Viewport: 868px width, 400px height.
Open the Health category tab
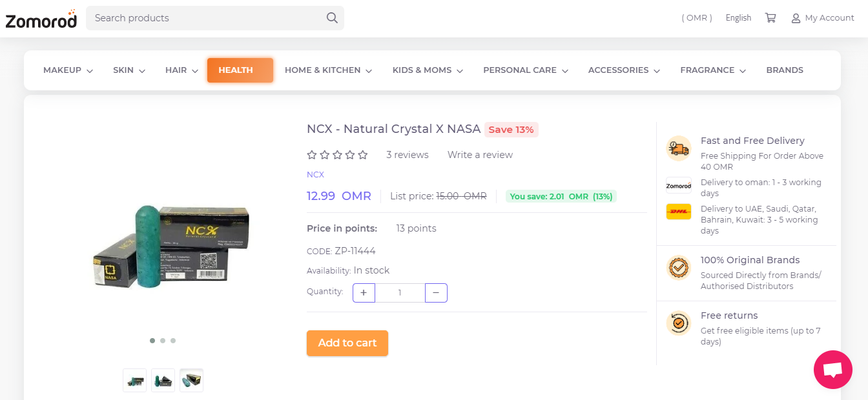[x=240, y=70]
